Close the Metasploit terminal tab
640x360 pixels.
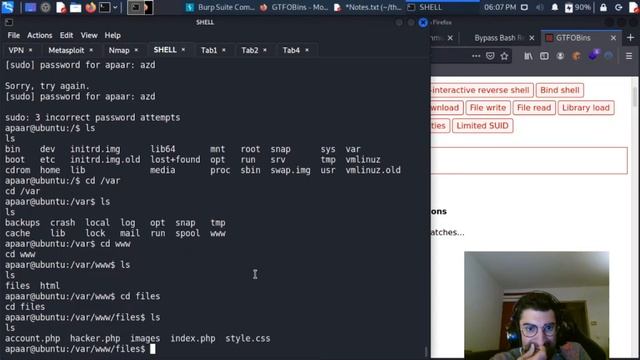click(91, 50)
